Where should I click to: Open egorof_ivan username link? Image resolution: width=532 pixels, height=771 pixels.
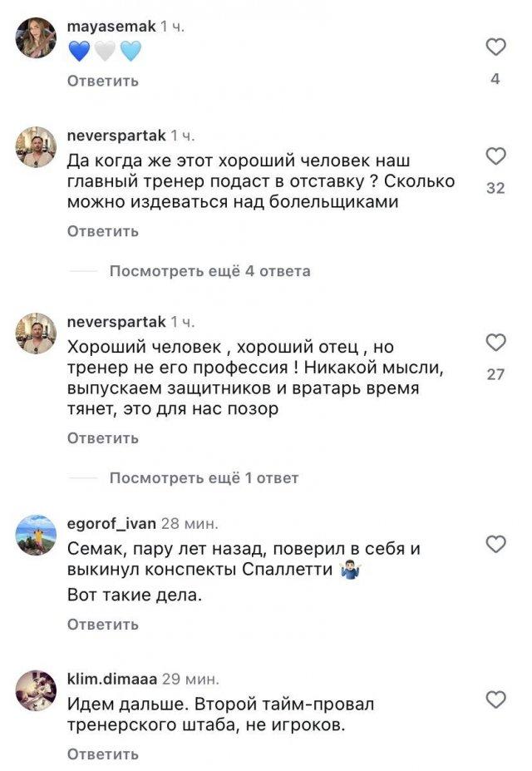click(x=111, y=523)
